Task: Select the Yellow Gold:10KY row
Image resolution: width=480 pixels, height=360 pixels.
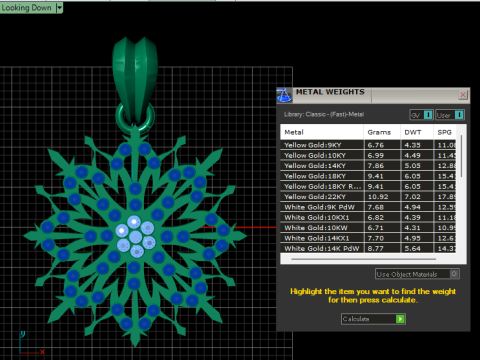Action: point(368,155)
